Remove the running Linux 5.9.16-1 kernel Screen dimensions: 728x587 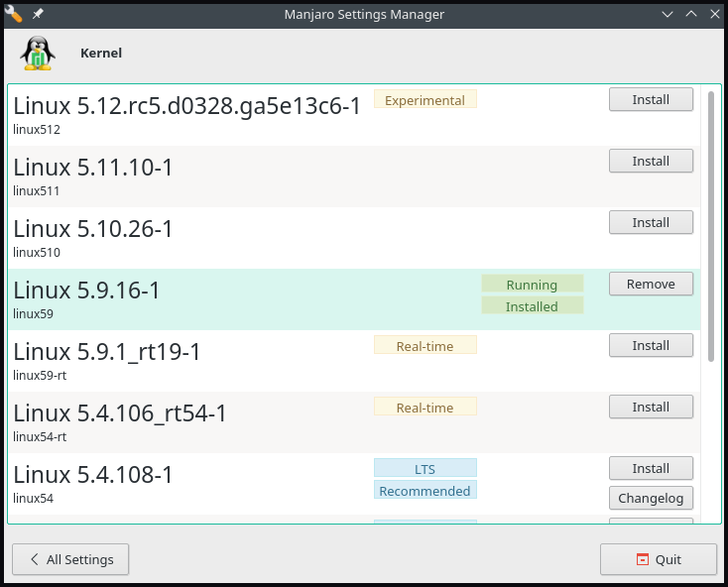tap(651, 284)
